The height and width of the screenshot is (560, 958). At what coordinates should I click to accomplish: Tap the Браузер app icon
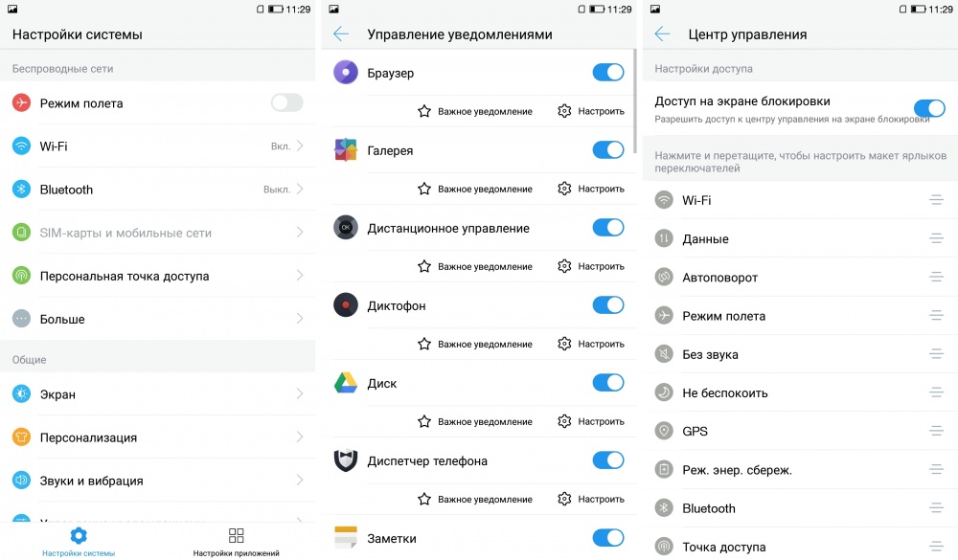pos(346,73)
